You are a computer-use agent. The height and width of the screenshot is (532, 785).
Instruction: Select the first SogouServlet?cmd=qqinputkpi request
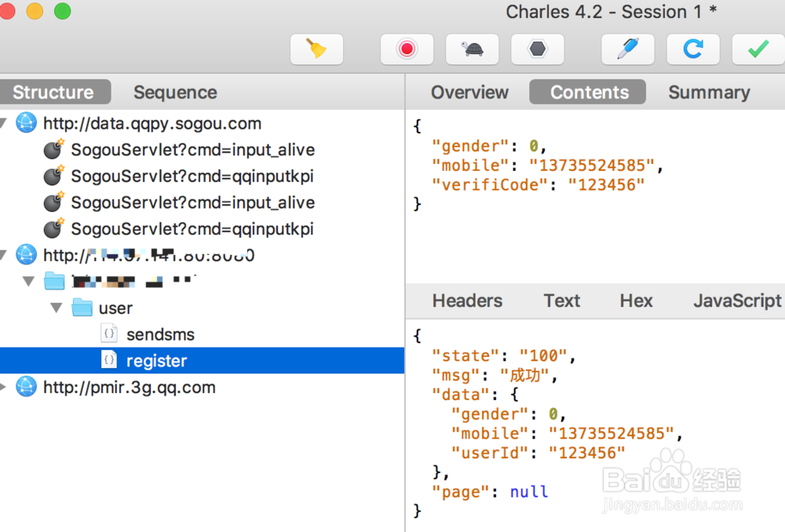192,177
